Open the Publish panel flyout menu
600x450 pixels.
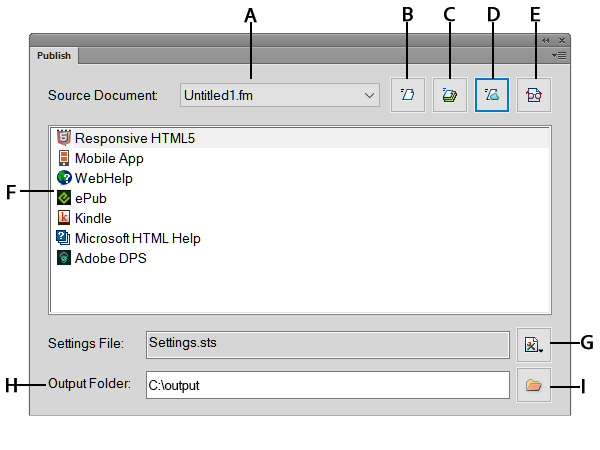[560, 56]
